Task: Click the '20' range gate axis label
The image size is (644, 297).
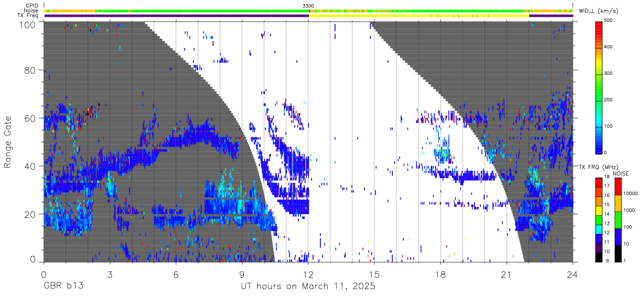Action: pyautogui.click(x=30, y=214)
